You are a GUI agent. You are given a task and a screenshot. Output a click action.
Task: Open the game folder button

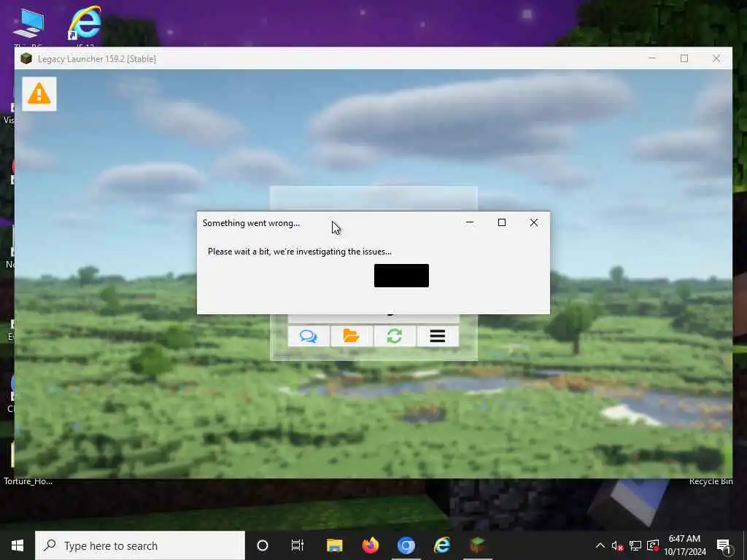[x=351, y=336]
